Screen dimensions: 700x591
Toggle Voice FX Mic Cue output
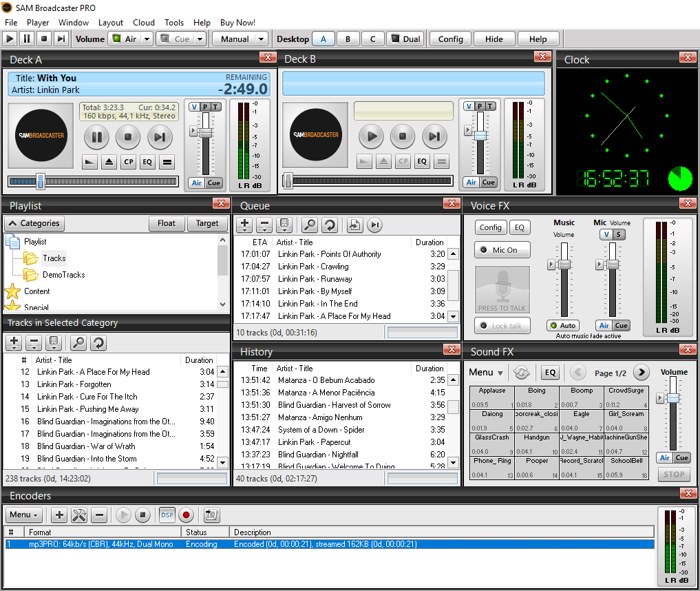(x=621, y=326)
